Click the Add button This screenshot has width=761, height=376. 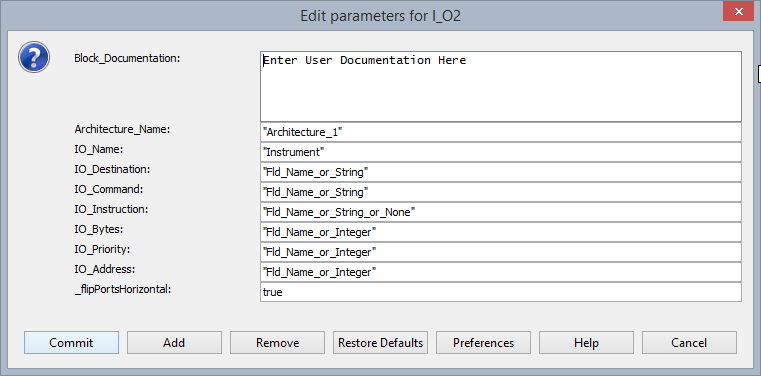174,343
